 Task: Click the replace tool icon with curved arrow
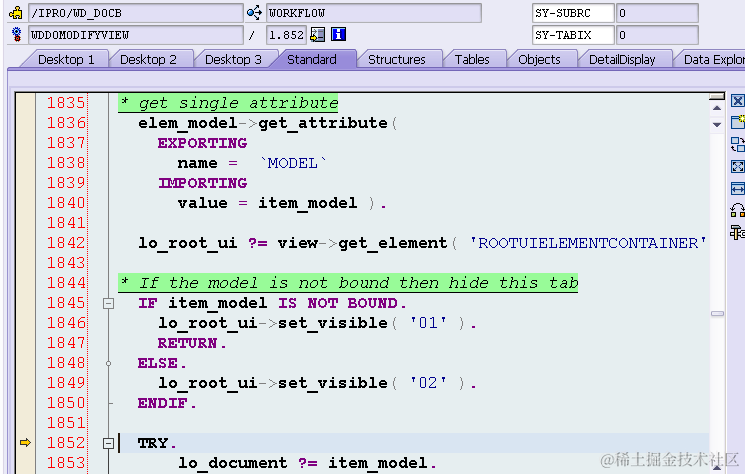(x=737, y=210)
